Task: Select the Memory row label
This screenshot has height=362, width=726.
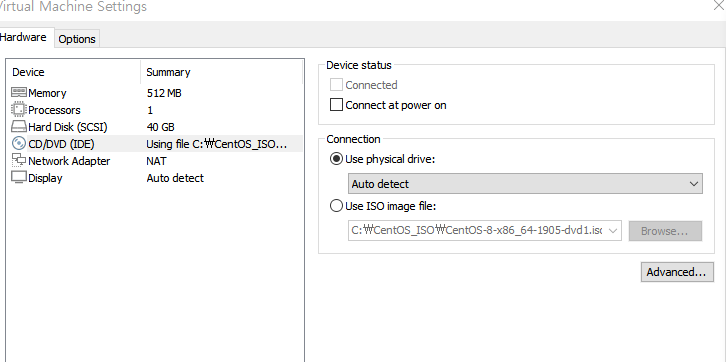Action: click(47, 93)
